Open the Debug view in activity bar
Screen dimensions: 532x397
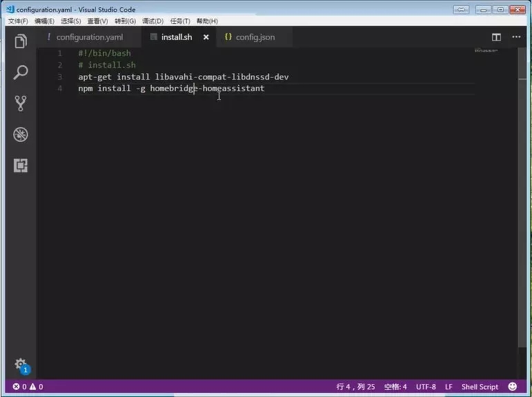point(21,134)
